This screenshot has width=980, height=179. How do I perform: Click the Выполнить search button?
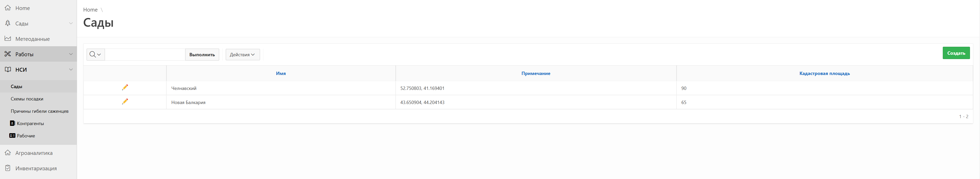202,54
